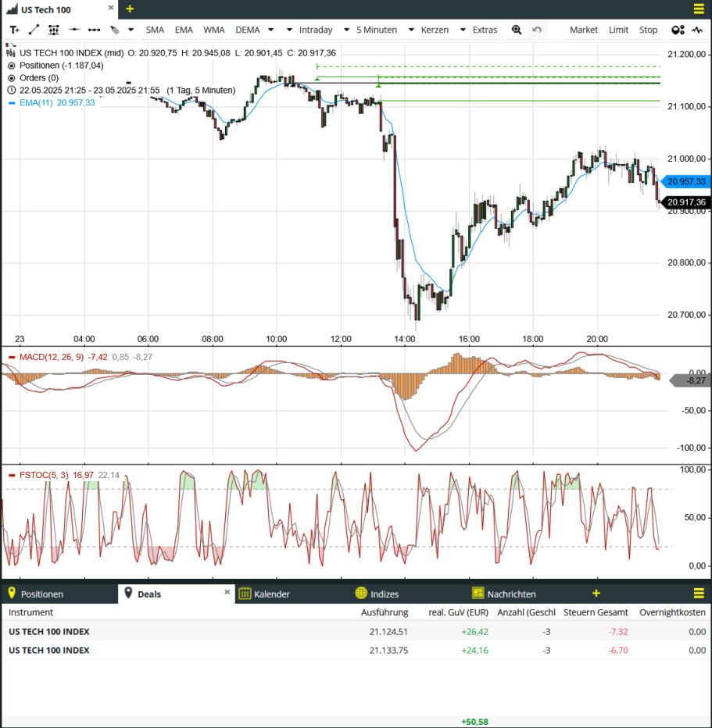The width and height of the screenshot is (712, 728).
Task: Add a new bottom panel tab
Action: point(596,594)
